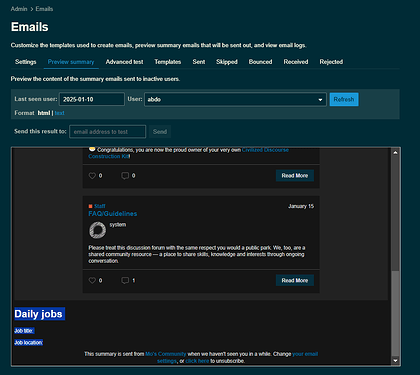
Task: Click the Daily jobs heading
Action: 38,314
